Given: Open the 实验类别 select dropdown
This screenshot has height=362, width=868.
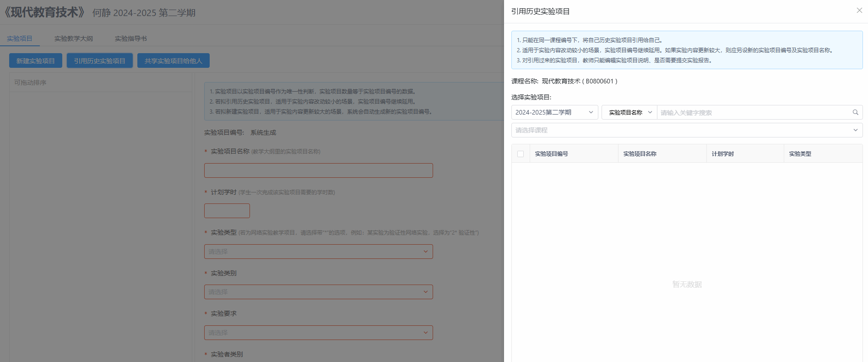Looking at the screenshot, I should [x=318, y=292].
